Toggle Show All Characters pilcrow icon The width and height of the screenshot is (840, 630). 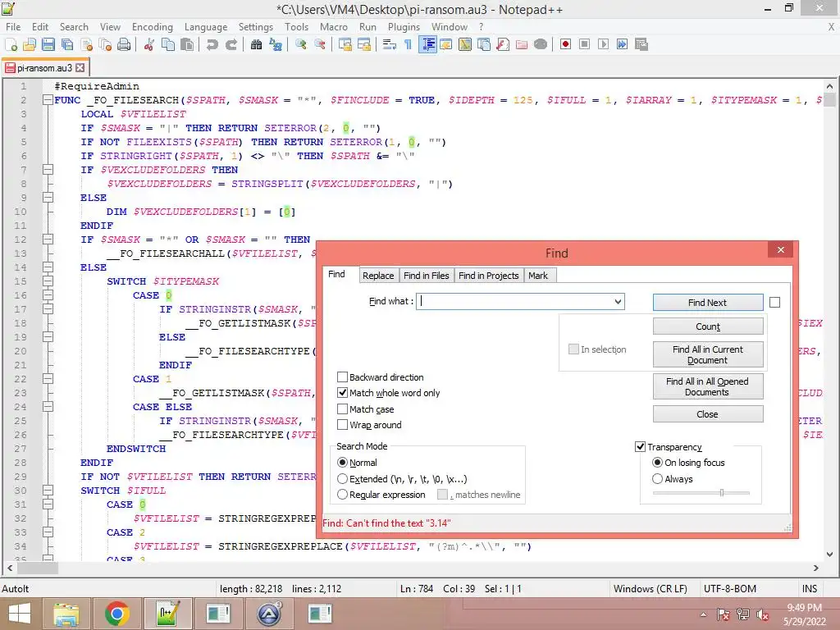[409, 44]
